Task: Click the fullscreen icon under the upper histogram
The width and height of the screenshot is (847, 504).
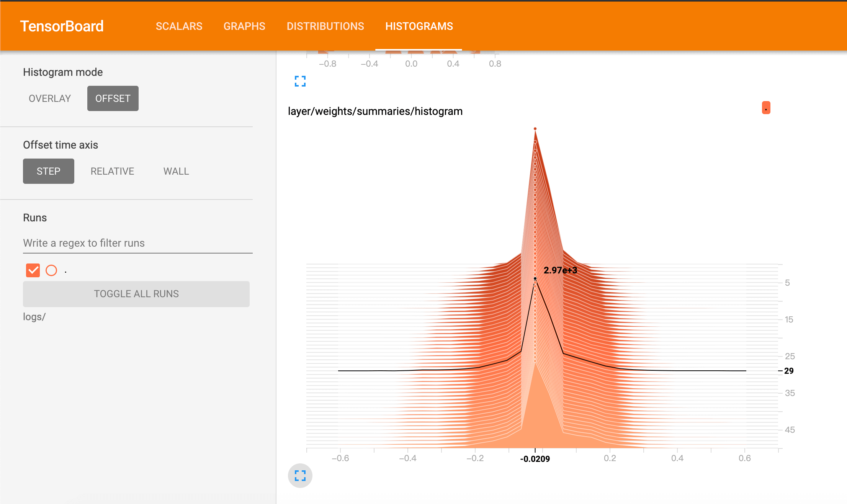Action: tap(300, 81)
